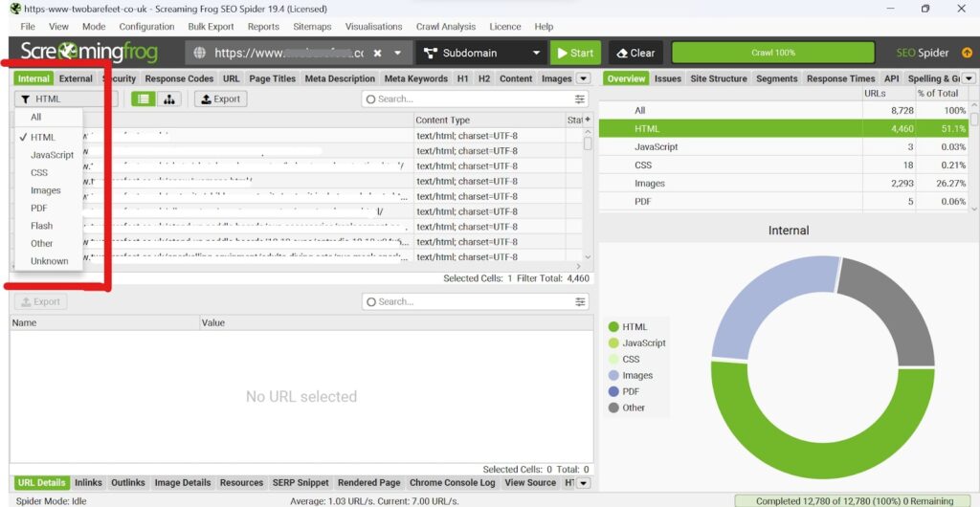
Task: Switch to tree view icon
Action: 168,99
